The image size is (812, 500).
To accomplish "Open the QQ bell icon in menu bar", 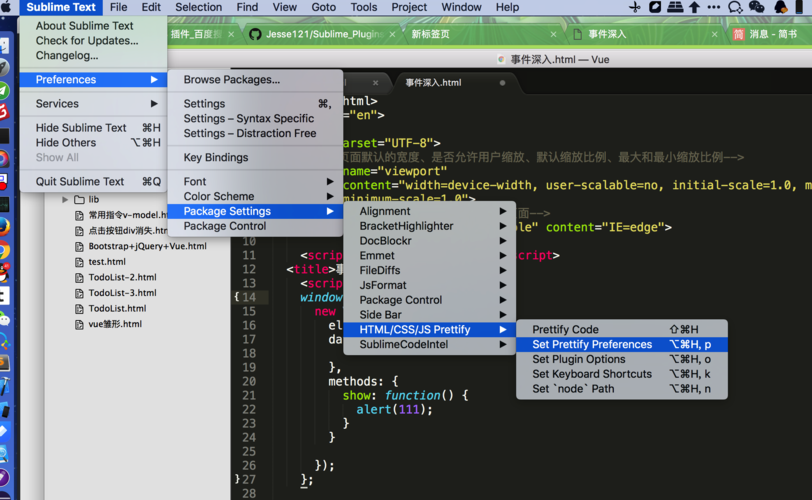I will tap(780, 7).
